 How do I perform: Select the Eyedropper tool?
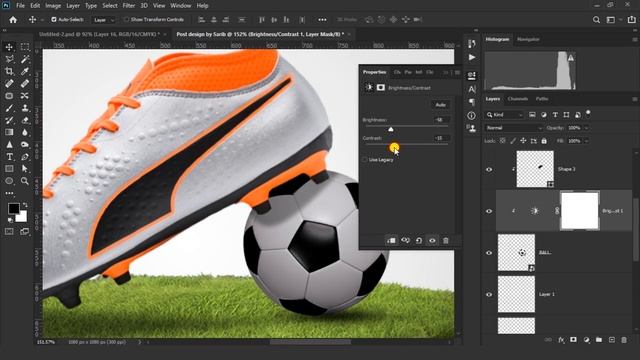25,71
